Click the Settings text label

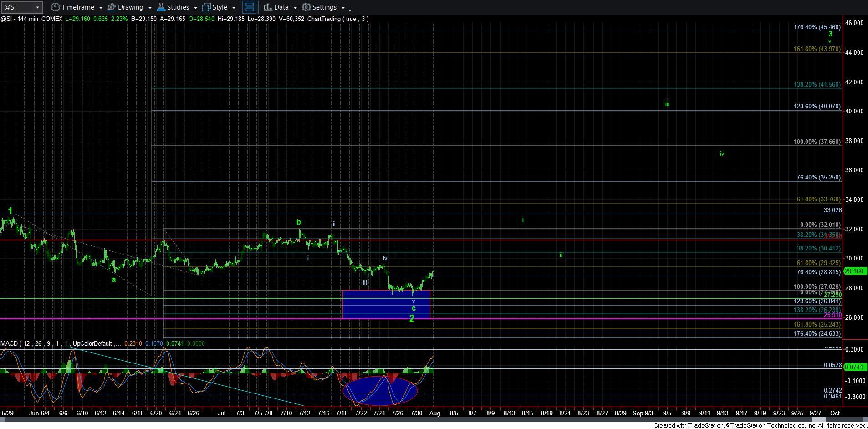point(324,7)
